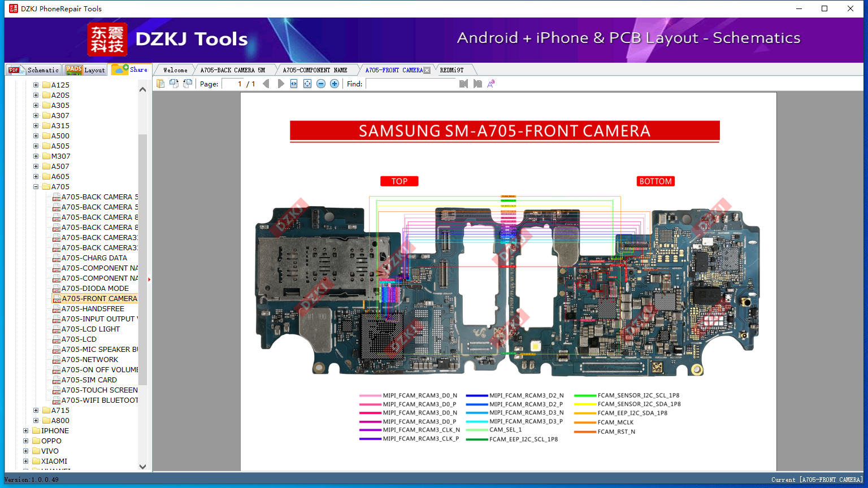868x488 pixels.
Task: Click the Find text input field
Action: point(411,84)
